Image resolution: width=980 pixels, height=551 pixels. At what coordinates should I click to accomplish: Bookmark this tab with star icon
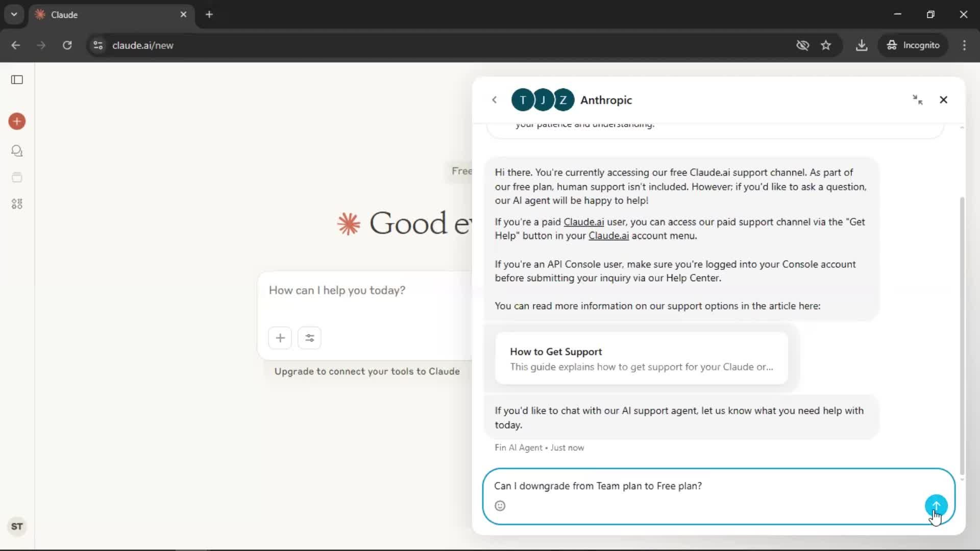pos(826,45)
